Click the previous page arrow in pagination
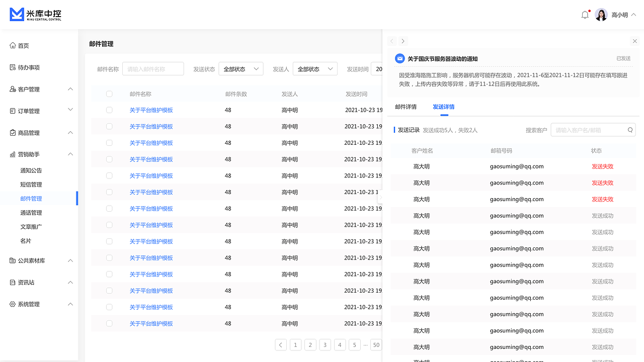Screen dimensions: 644x362 click(x=281, y=345)
